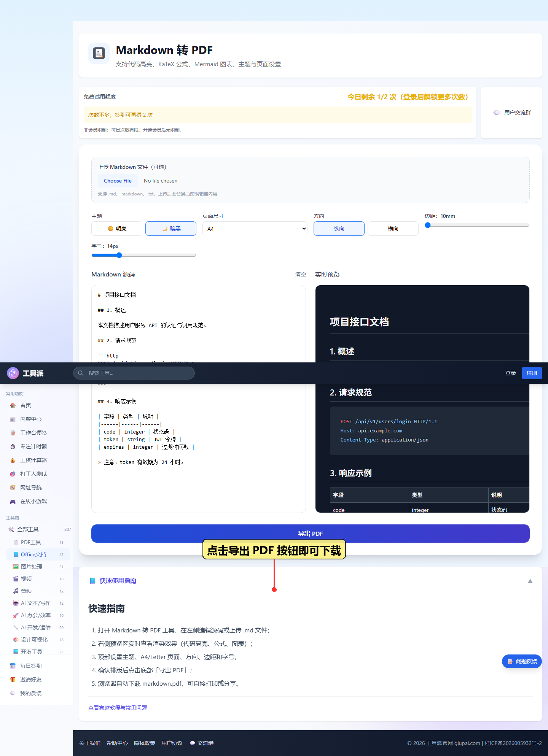Screen dimensions: 548x756
Task: Click the search magnifier icon
Action: (x=81, y=373)
